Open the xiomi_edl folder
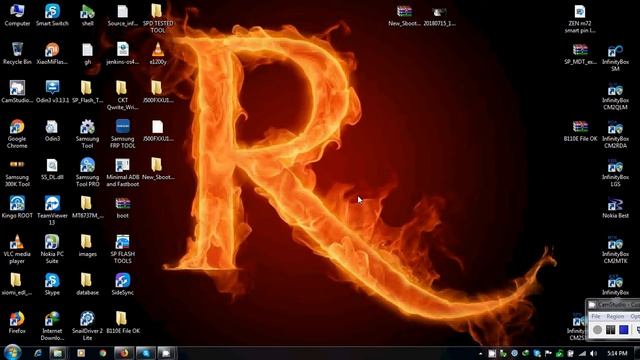 17,284
